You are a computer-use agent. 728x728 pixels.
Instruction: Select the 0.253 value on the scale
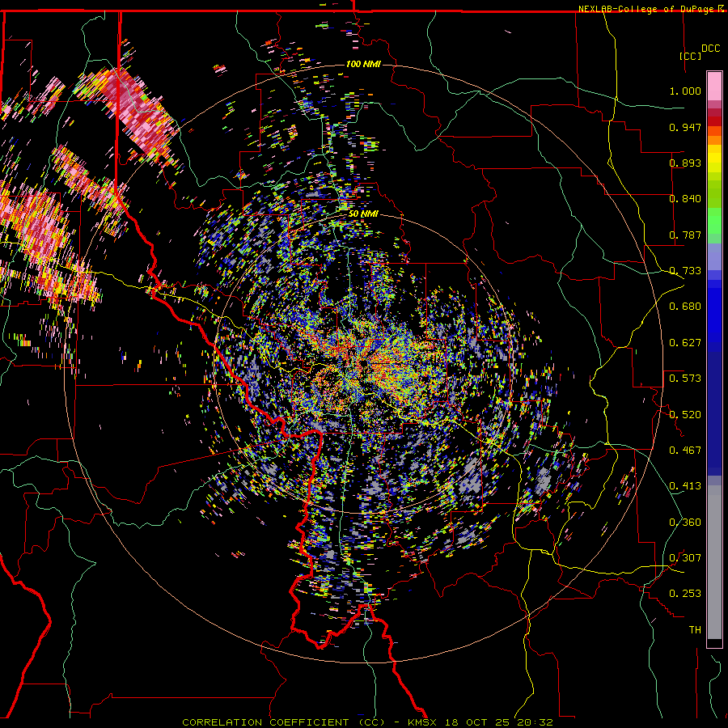tap(685, 594)
